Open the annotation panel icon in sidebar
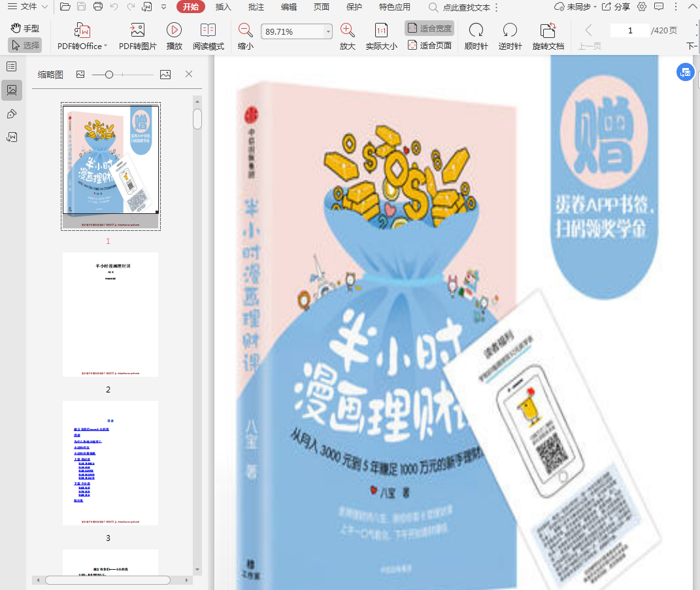This screenshot has width=700, height=590. (x=12, y=114)
